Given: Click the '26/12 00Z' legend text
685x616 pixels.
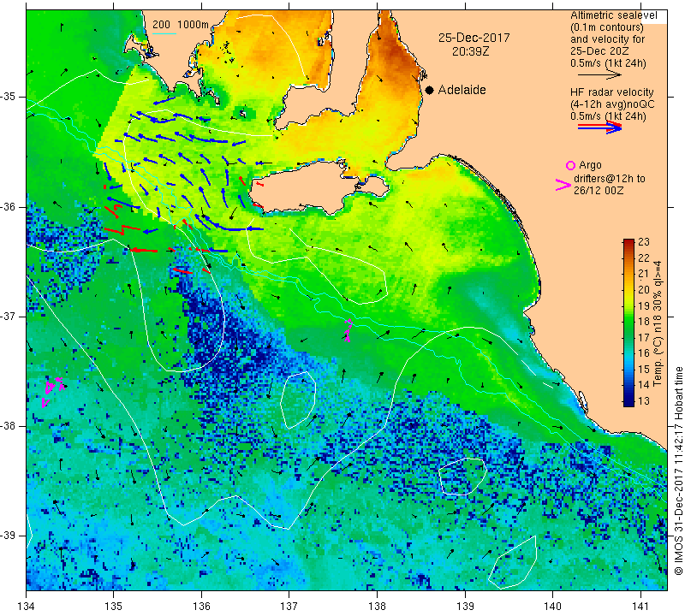Looking at the screenshot, I should (x=599, y=191).
